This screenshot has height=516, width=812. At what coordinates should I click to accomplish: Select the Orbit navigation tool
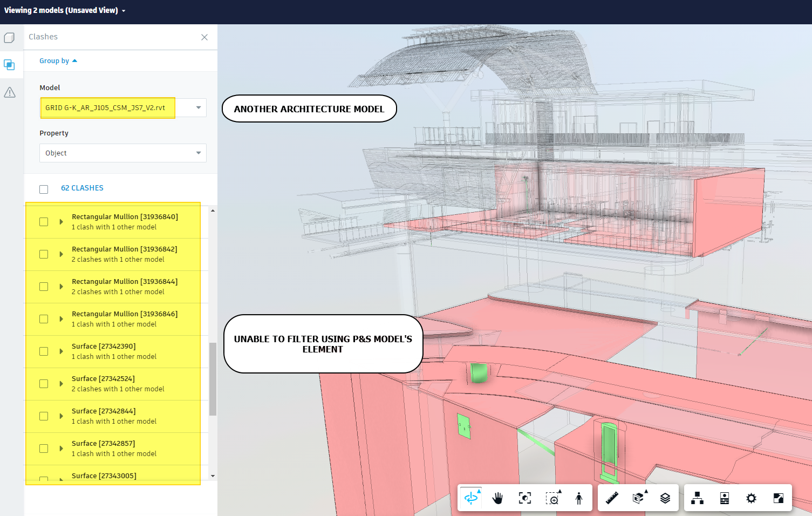(471, 498)
